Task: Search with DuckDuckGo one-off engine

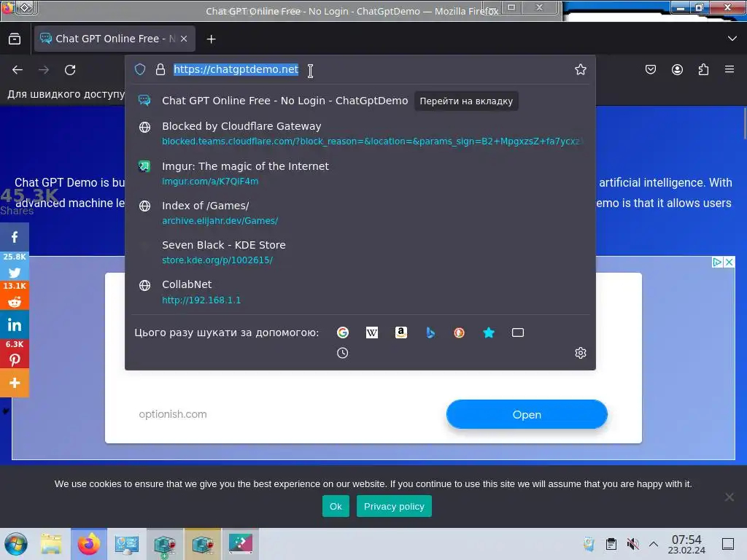Action: point(460,332)
